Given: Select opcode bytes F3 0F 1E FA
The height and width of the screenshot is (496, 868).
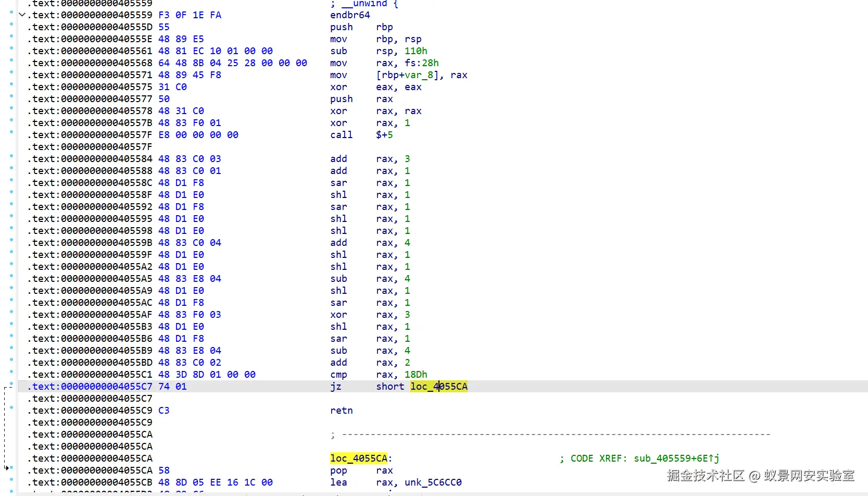Looking at the screenshot, I should pyautogui.click(x=190, y=15).
